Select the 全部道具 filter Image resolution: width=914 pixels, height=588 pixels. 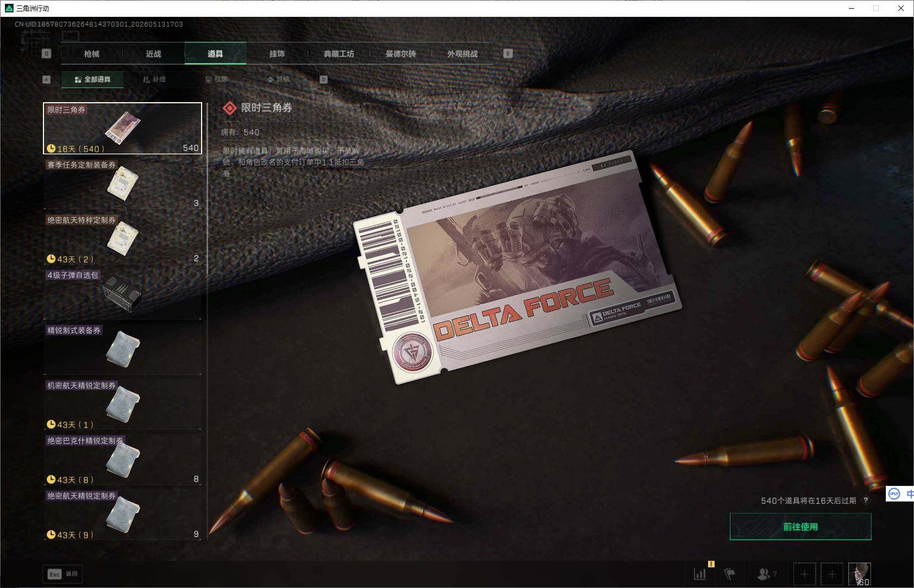(x=92, y=79)
